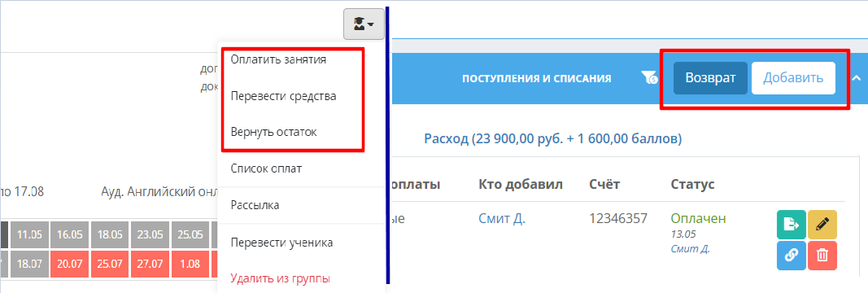Choose Перевести ученика menu option

(281, 242)
